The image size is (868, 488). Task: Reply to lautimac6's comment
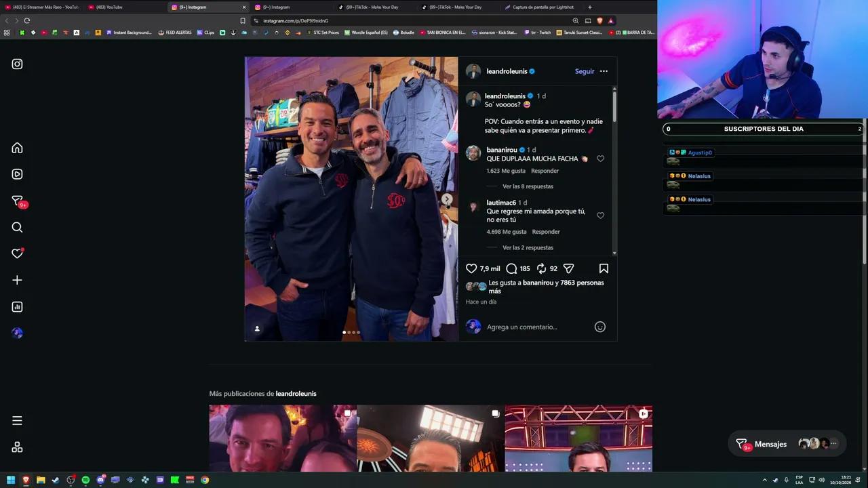(546, 232)
